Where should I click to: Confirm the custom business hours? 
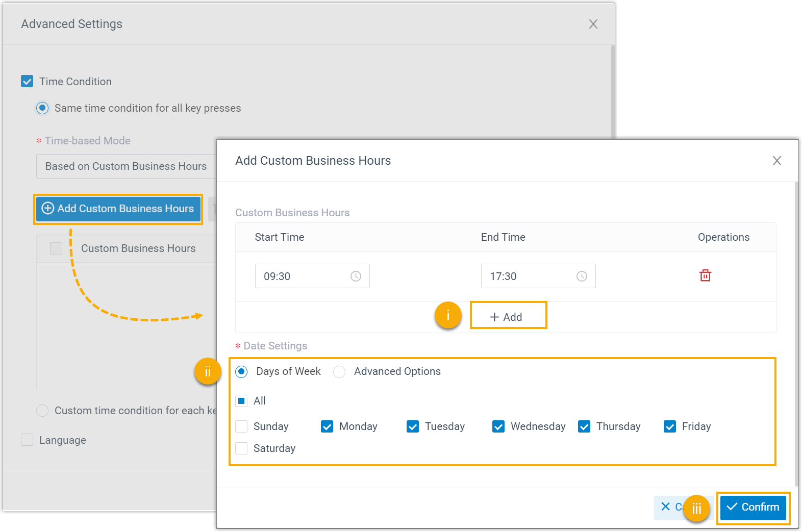point(753,507)
